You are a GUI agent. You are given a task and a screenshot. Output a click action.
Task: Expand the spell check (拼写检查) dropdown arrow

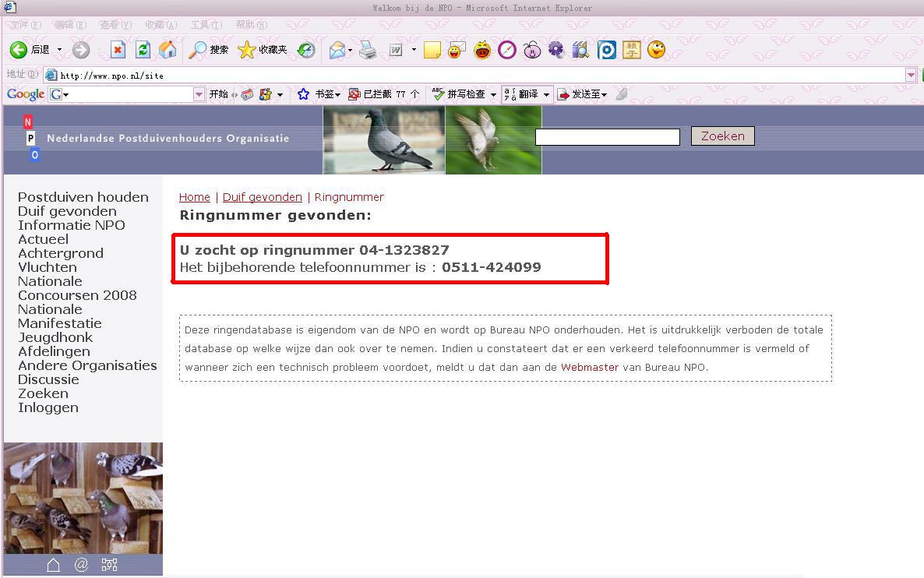[x=493, y=94]
